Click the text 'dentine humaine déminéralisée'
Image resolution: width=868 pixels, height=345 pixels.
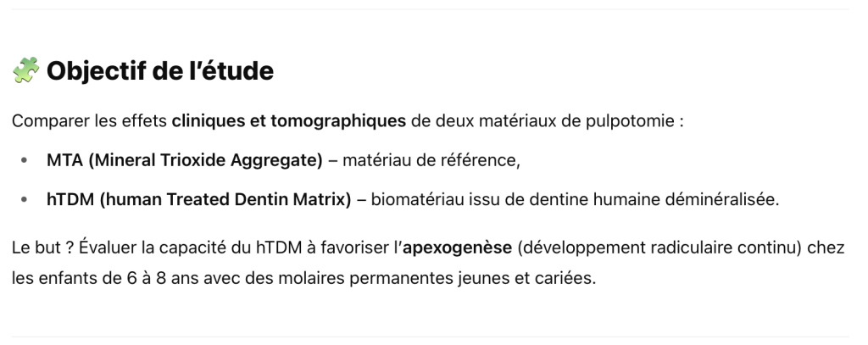point(652,200)
